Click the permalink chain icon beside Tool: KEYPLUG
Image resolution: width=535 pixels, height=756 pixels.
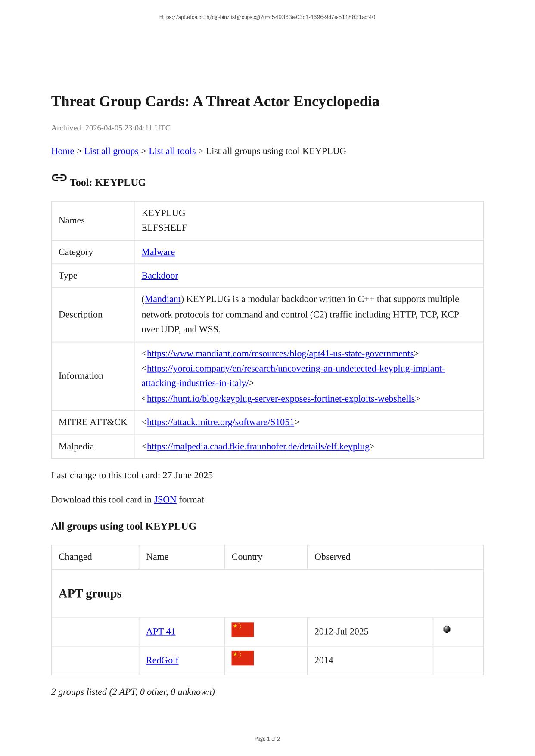pyautogui.click(x=59, y=178)
